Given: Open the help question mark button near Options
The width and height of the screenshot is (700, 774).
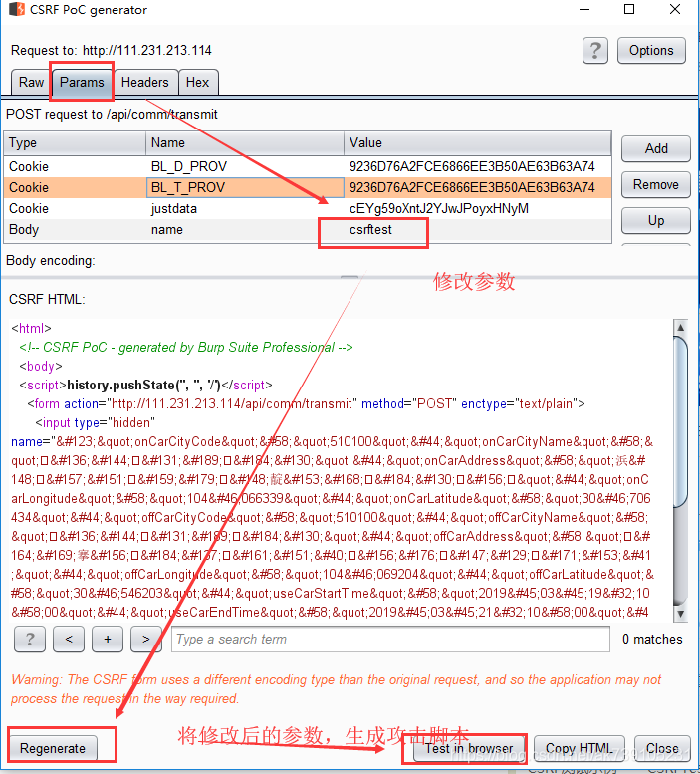Looking at the screenshot, I should click(x=594, y=51).
